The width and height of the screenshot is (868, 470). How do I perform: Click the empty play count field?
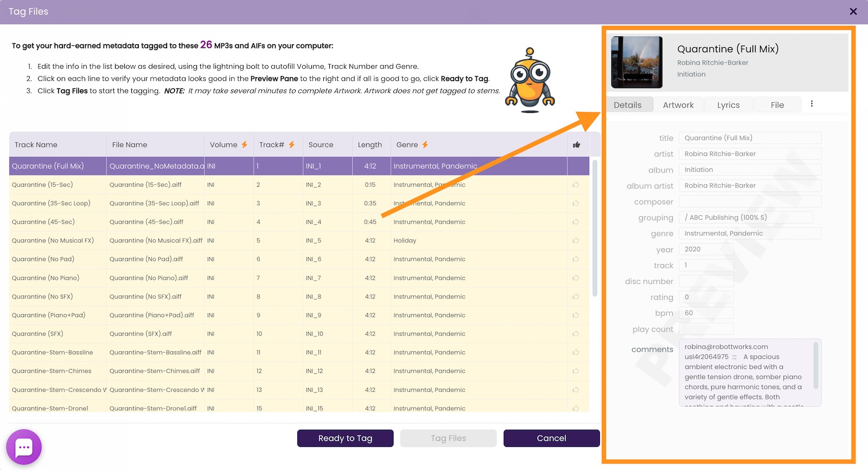pyautogui.click(x=706, y=329)
